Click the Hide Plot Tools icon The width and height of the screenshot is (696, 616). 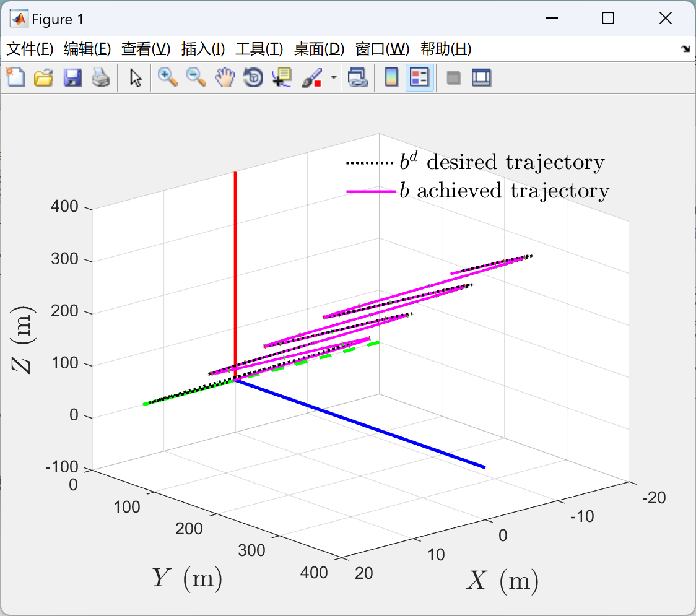point(453,78)
